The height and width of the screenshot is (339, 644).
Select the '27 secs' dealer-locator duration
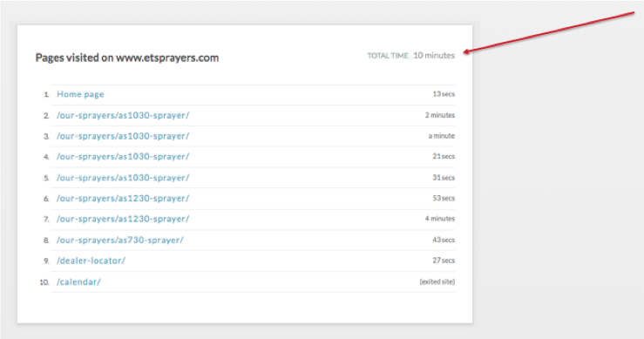pos(444,261)
